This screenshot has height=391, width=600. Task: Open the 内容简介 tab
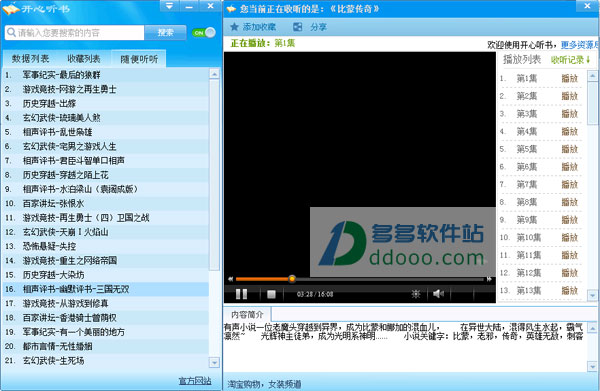click(247, 314)
